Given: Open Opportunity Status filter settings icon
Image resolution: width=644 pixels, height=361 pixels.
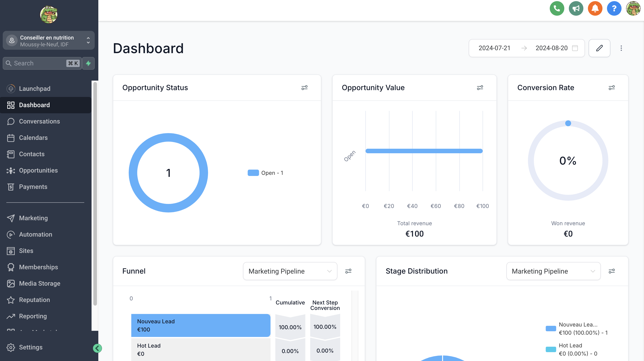Looking at the screenshot, I should pyautogui.click(x=304, y=88).
